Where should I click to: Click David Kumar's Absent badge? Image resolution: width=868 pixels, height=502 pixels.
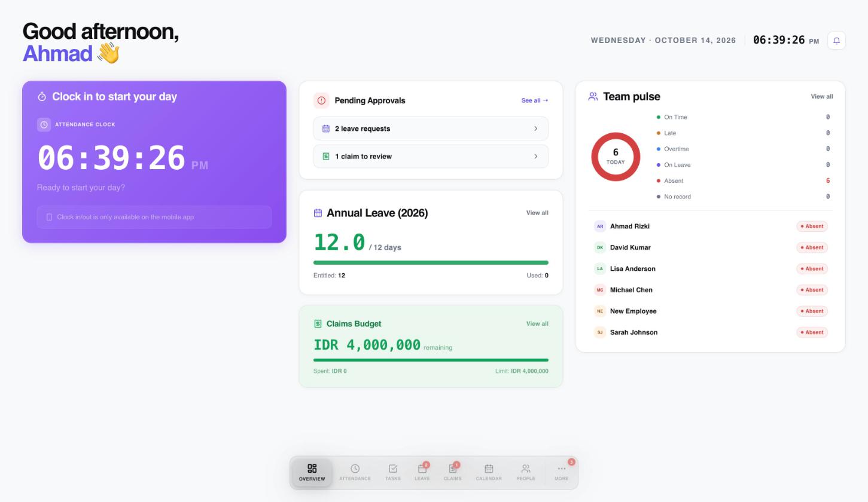pos(812,247)
